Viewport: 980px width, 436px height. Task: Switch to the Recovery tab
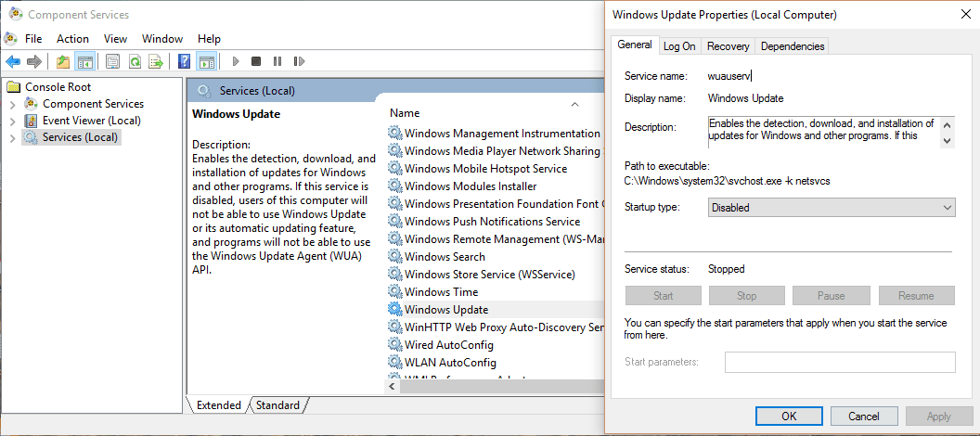coord(728,45)
